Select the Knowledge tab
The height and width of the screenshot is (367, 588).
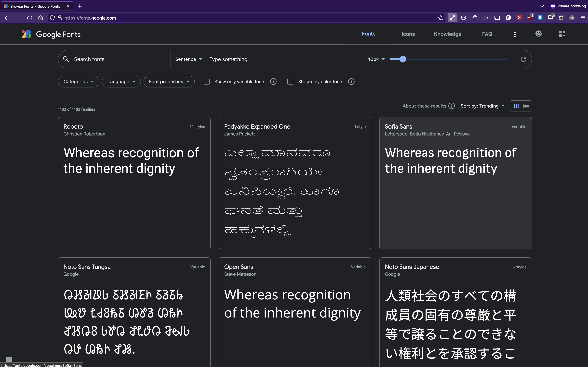[448, 34]
